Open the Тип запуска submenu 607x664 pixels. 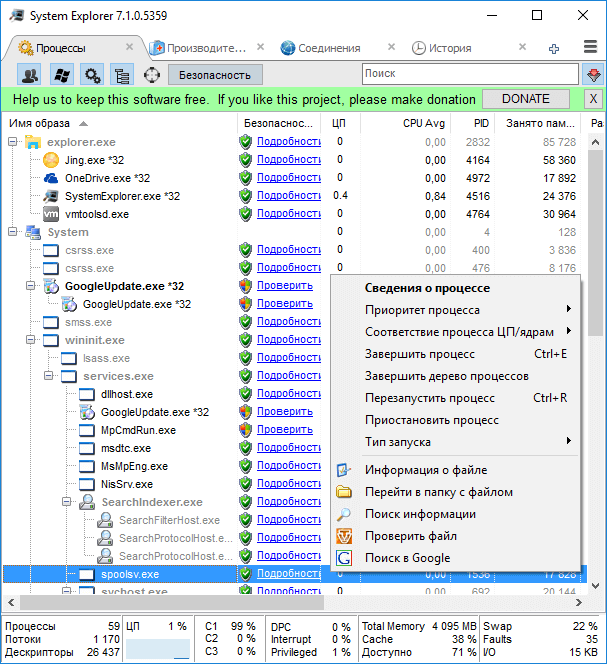[455, 442]
